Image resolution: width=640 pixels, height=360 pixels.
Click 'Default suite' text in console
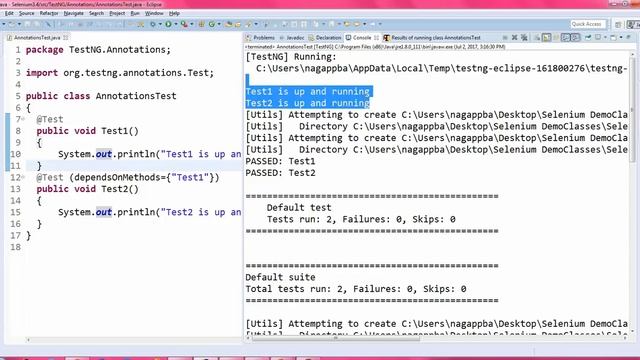coord(280,278)
